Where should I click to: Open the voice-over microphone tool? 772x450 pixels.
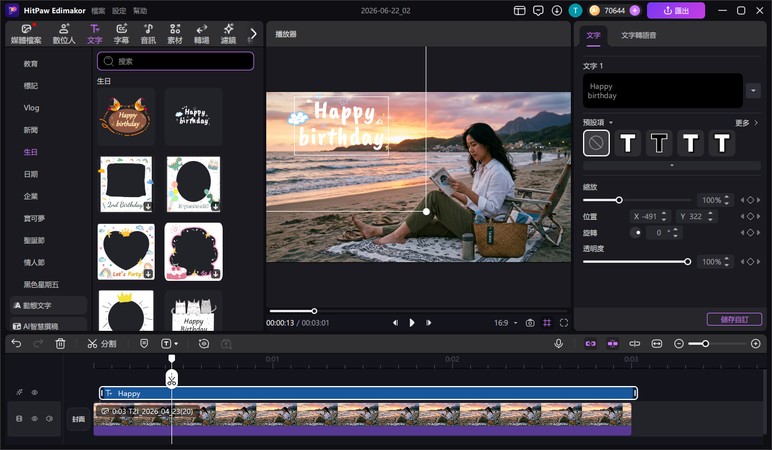(x=558, y=344)
